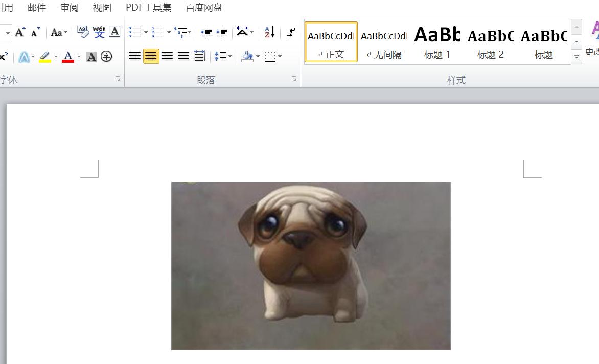Screen dimensions: 599x364
Task: Apply the 标题 1 style
Action: click(x=437, y=40)
